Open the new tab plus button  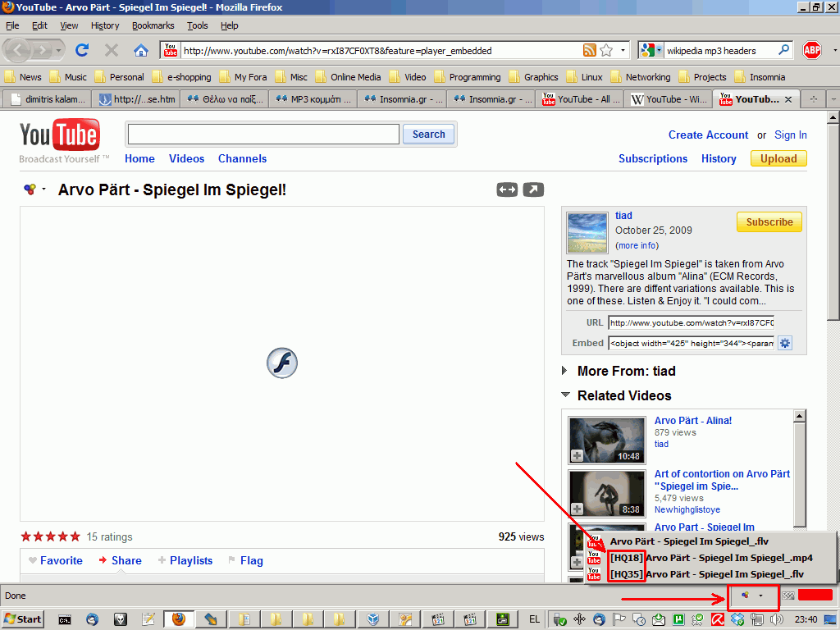coord(813,99)
